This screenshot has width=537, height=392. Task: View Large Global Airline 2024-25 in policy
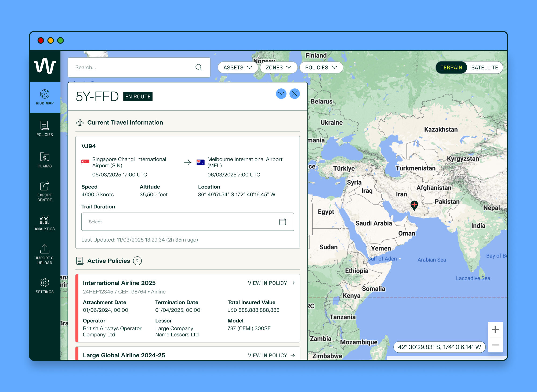pyautogui.click(x=272, y=355)
